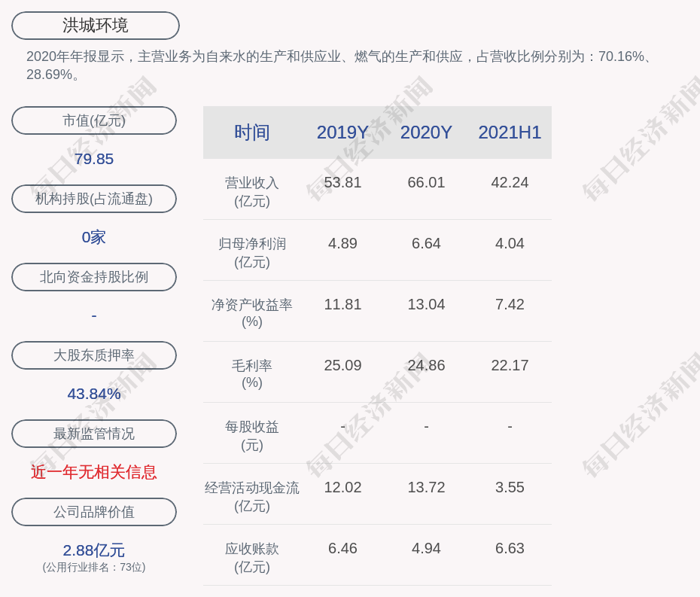Select the 0家 institutional holdings value
Image resolution: width=700 pixels, height=597 pixels.
click(x=94, y=237)
